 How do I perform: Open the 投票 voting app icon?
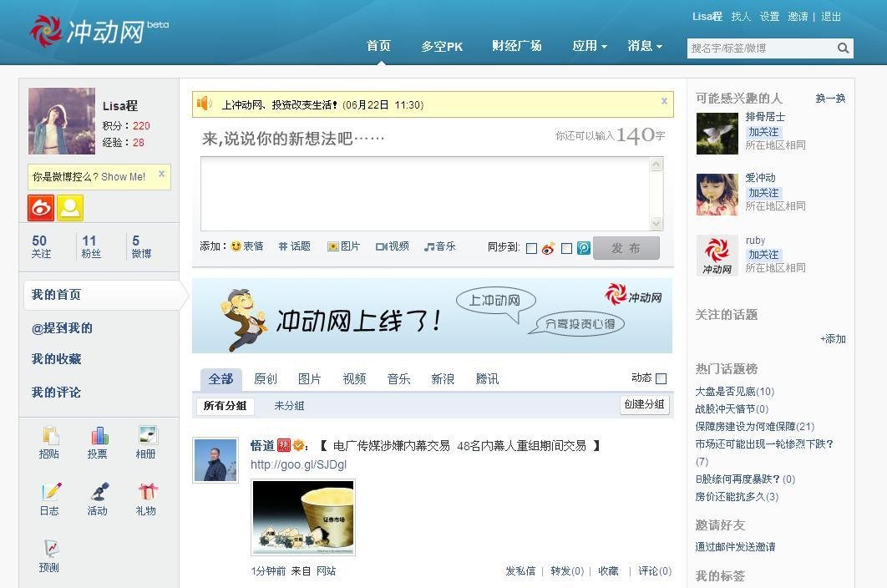(x=99, y=435)
